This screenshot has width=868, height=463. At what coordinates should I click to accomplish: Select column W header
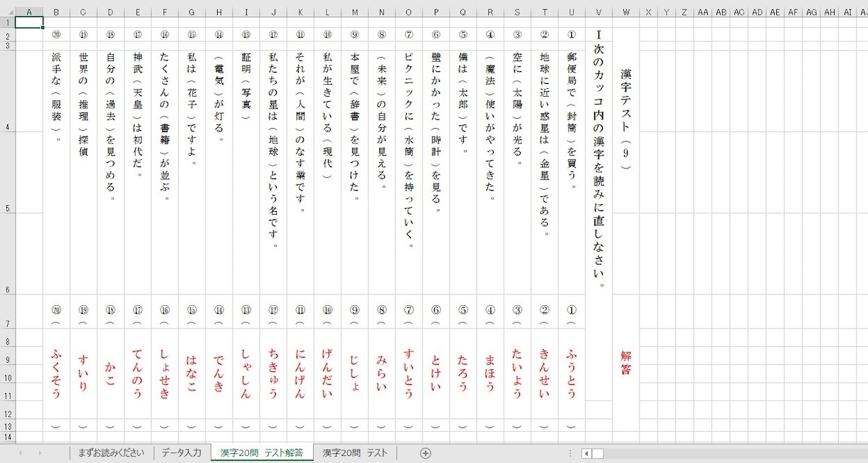point(626,12)
